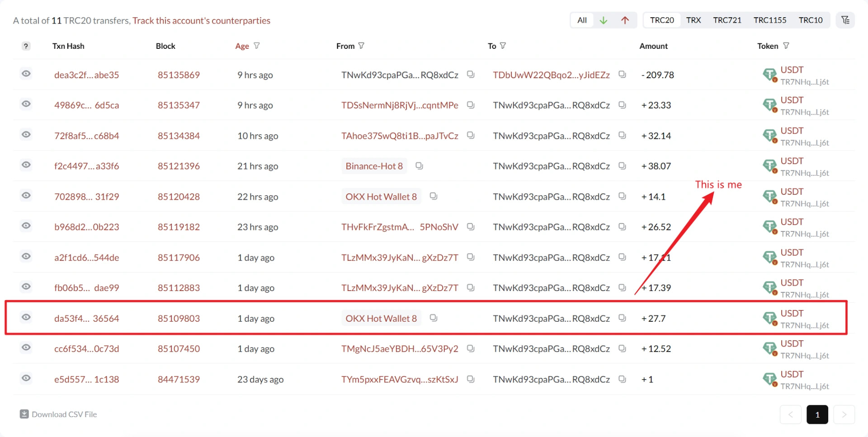Toggle eye icon for f2c4497...a33f6 transaction
The width and height of the screenshot is (868, 437).
(x=26, y=165)
